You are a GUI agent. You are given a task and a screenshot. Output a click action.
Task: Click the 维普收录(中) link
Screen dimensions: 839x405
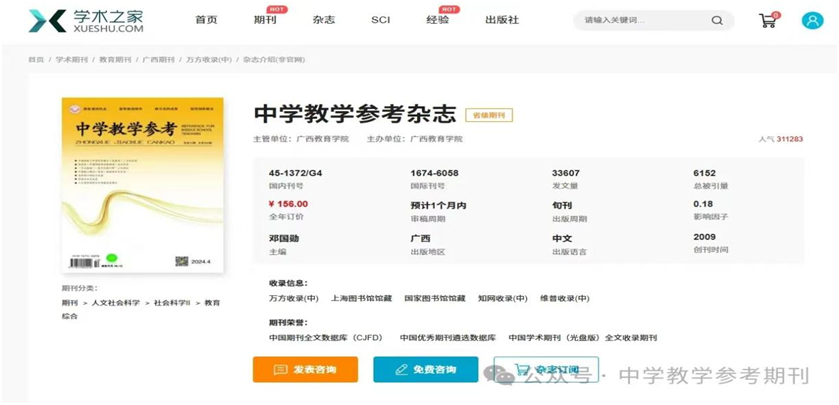pos(565,299)
